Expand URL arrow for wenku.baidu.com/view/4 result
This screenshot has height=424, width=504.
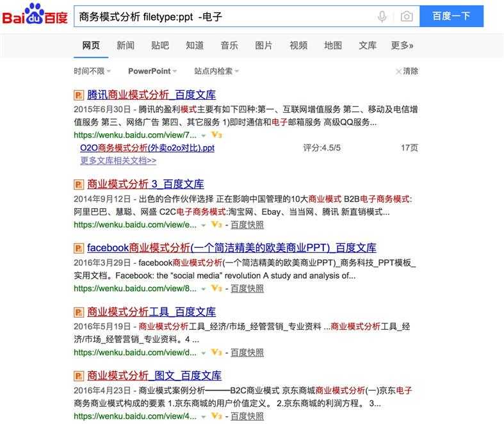pos(203,416)
